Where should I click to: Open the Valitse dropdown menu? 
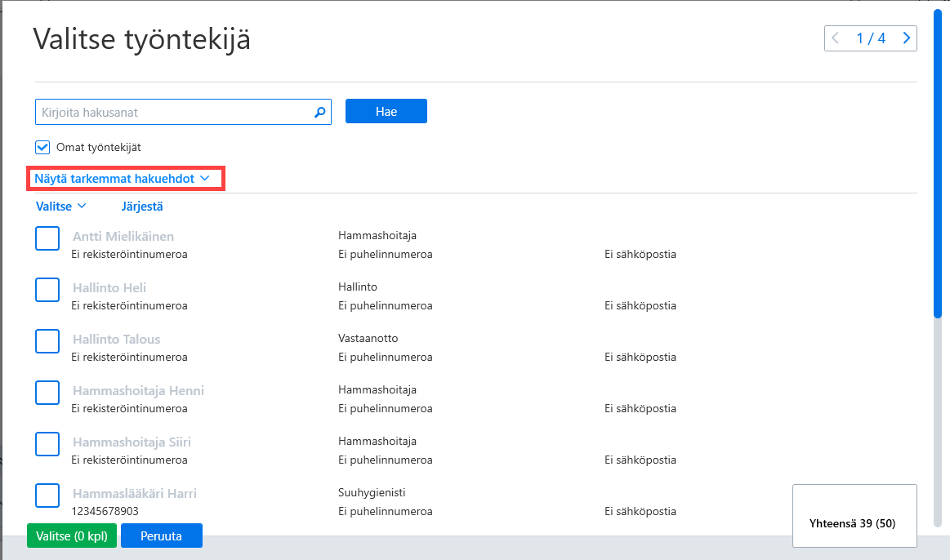60,207
